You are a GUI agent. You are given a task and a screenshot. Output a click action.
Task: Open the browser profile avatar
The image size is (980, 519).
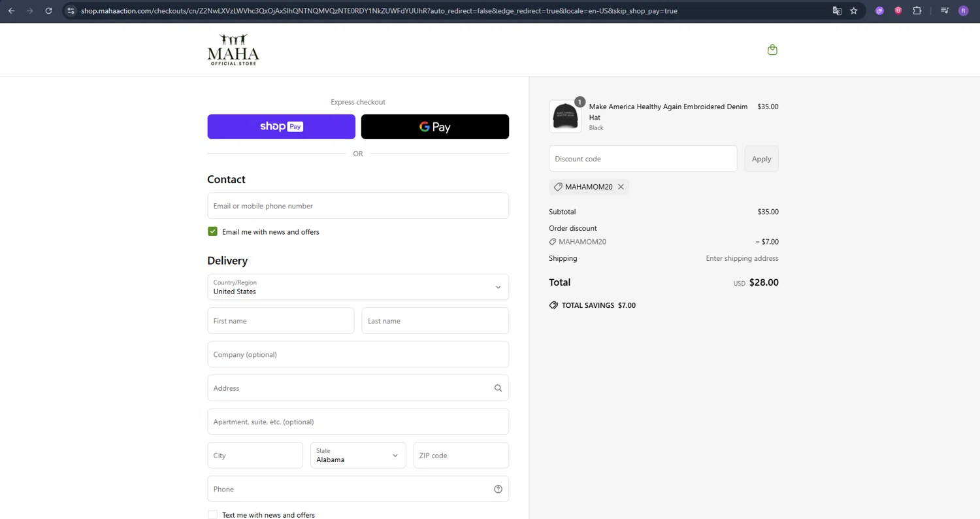coord(964,10)
